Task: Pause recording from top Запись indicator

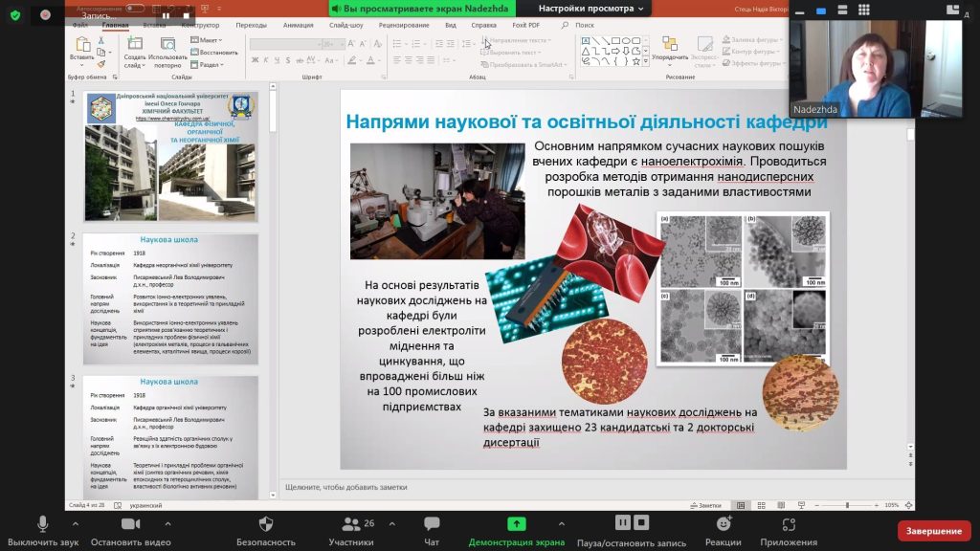Action: tap(167, 15)
